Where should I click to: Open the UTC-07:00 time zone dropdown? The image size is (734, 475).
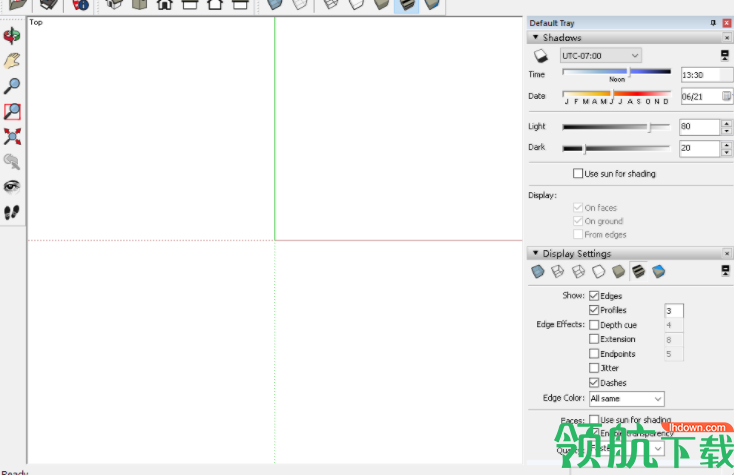pyautogui.click(x=601, y=56)
